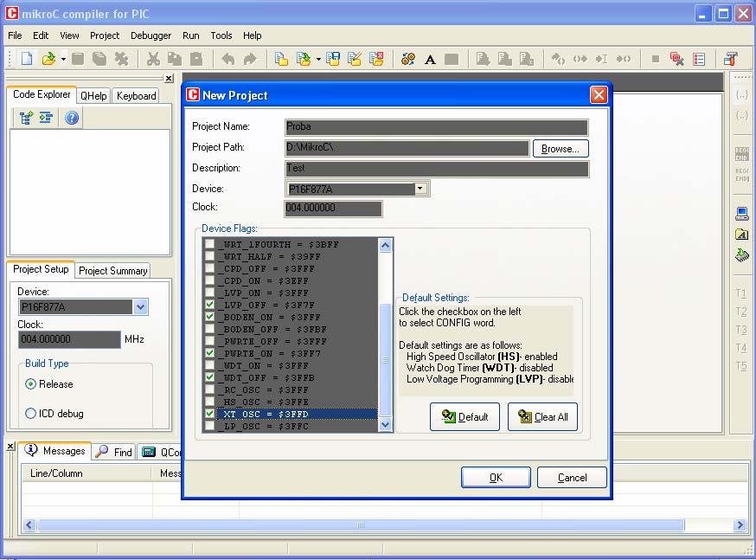Image resolution: width=756 pixels, height=560 pixels.
Task: Uncheck the _XT_OSC device flag
Action: tap(209, 414)
